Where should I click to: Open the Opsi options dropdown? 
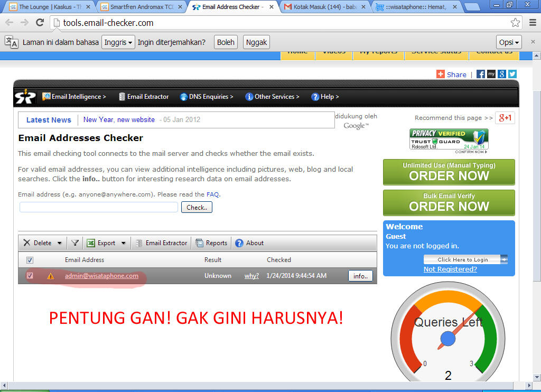pos(509,42)
